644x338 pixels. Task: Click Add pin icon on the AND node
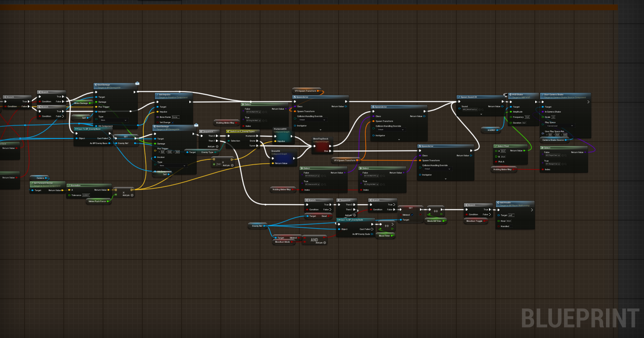click(x=325, y=243)
